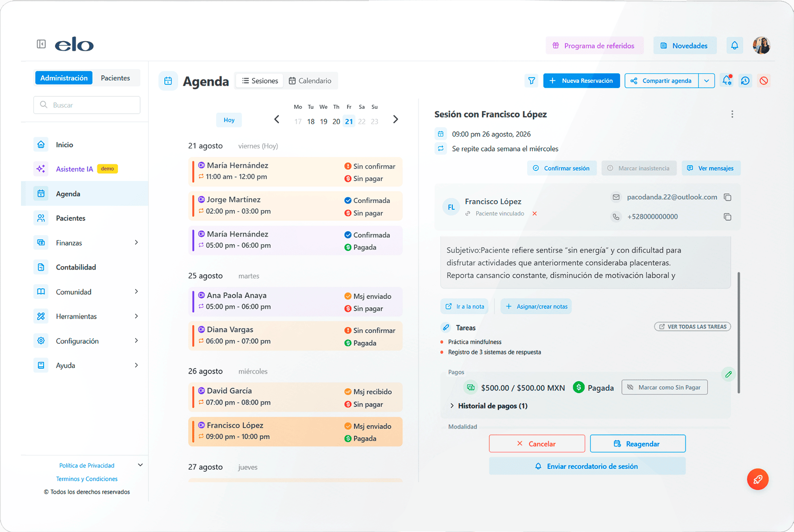Edit payments with the green pencil icon
This screenshot has width=794, height=532.
(x=728, y=374)
